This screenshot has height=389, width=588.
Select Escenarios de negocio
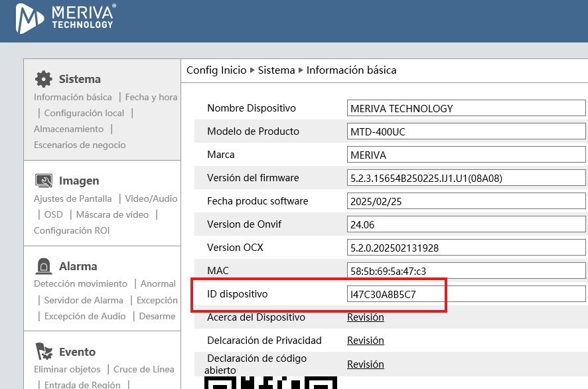coord(80,145)
